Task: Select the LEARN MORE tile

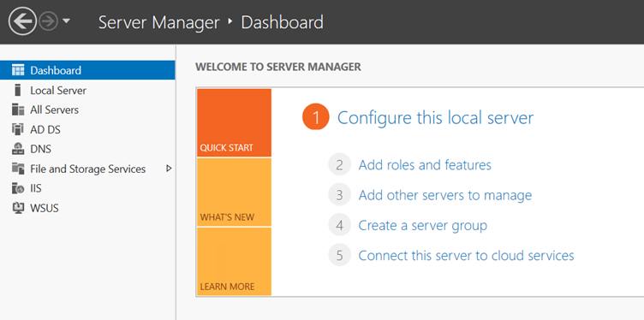Action: tap(234, 261)
